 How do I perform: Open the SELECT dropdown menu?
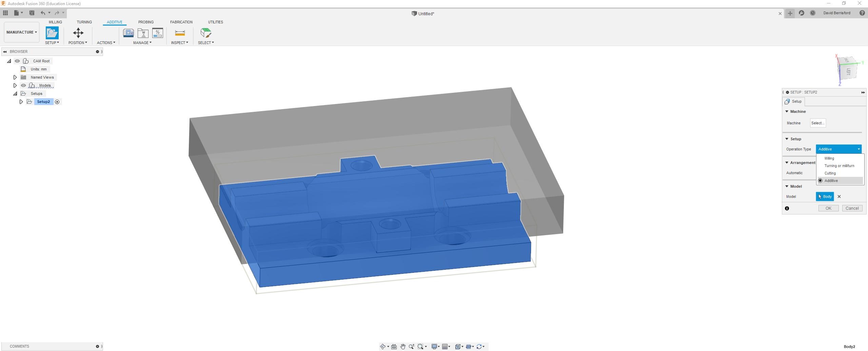[206, 43]
